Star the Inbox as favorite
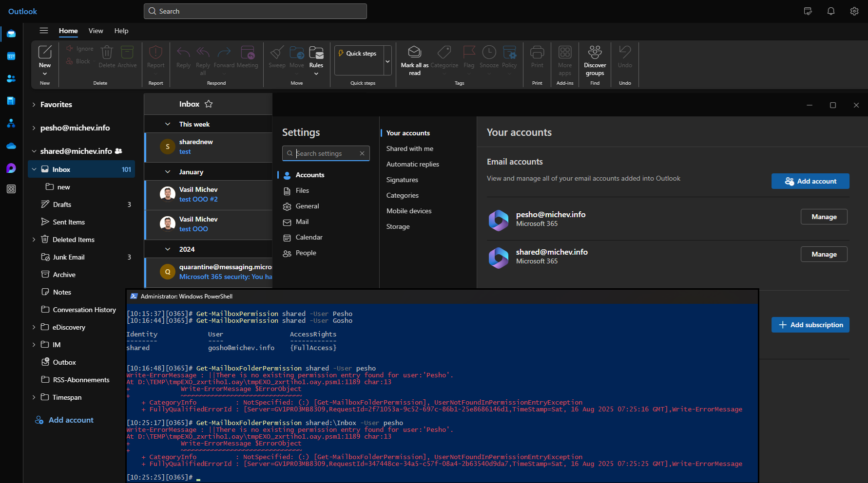 (x=209, y=104)
